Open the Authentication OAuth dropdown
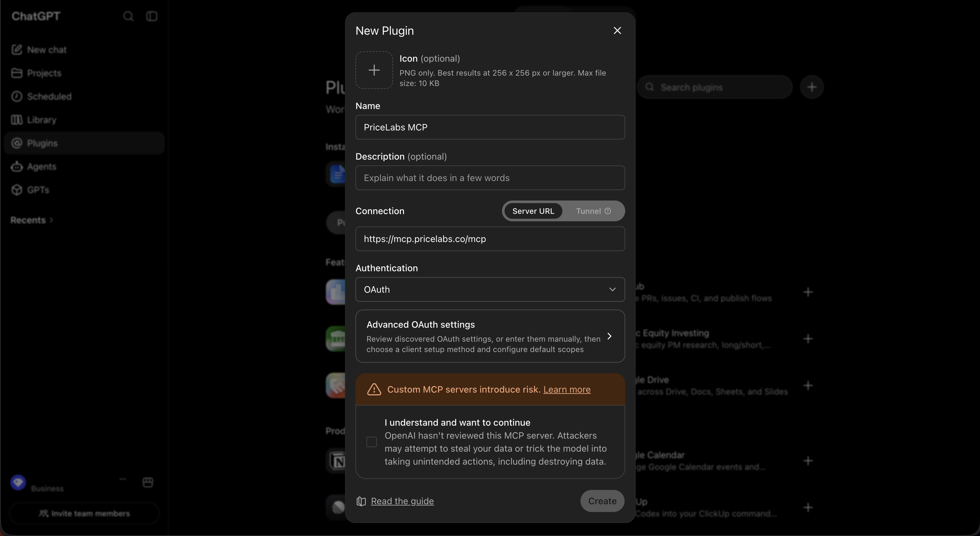980x536 pixels. [490, 289]
